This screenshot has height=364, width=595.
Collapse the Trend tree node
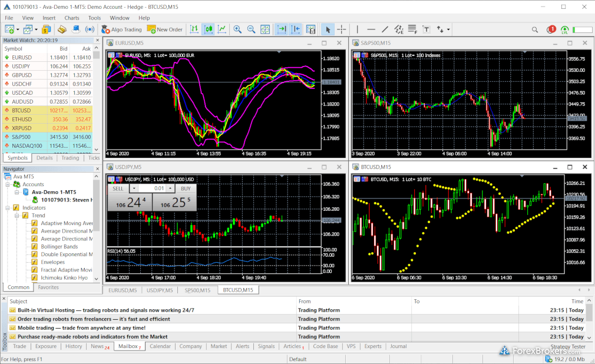point(16,216)
